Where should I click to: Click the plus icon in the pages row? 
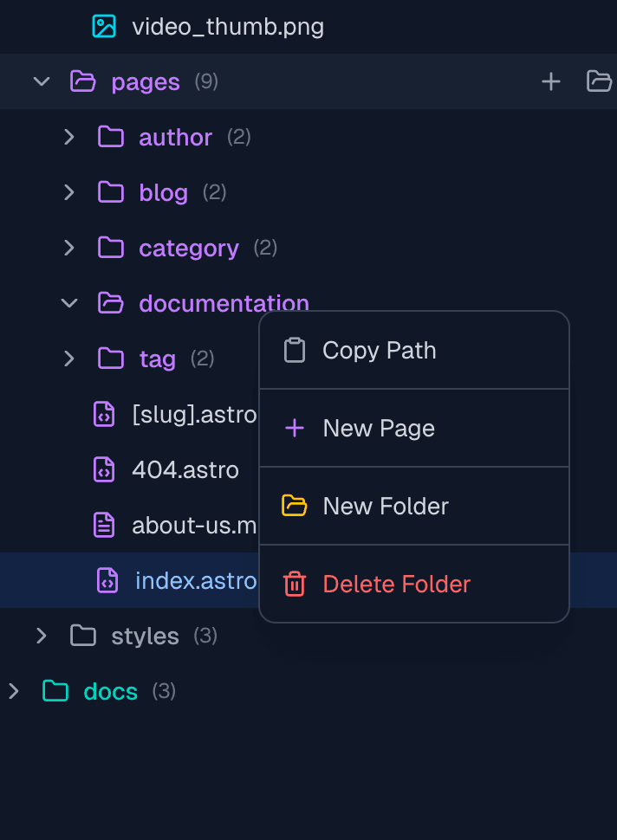coord(551,81)
